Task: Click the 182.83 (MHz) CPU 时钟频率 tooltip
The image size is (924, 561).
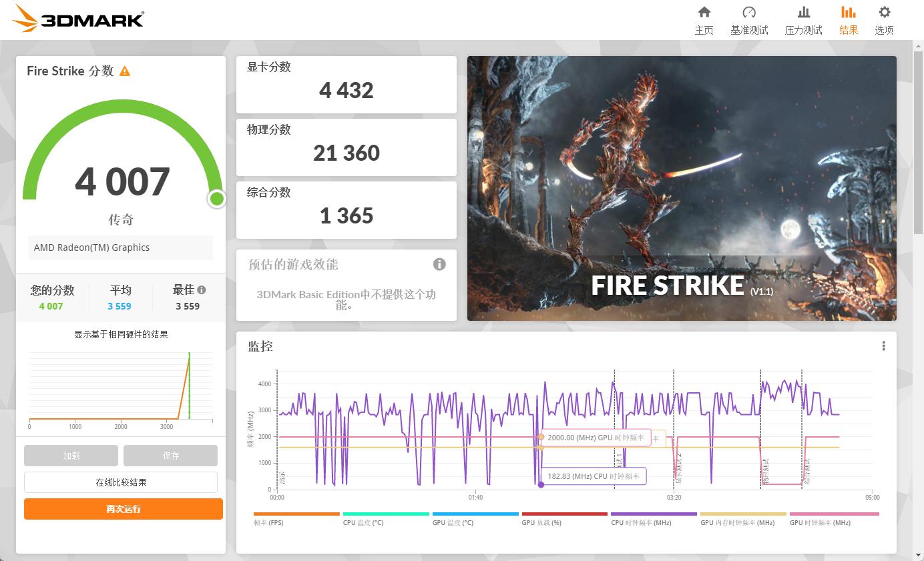Action: (x=594, y=476)
